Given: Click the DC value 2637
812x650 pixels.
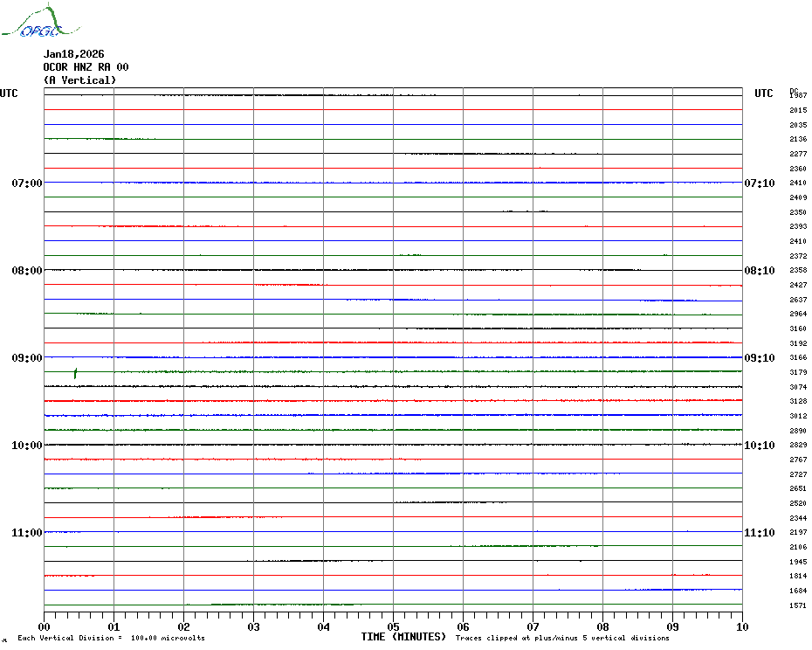Looking at the screenshot, I should click(x=798, y=300).
